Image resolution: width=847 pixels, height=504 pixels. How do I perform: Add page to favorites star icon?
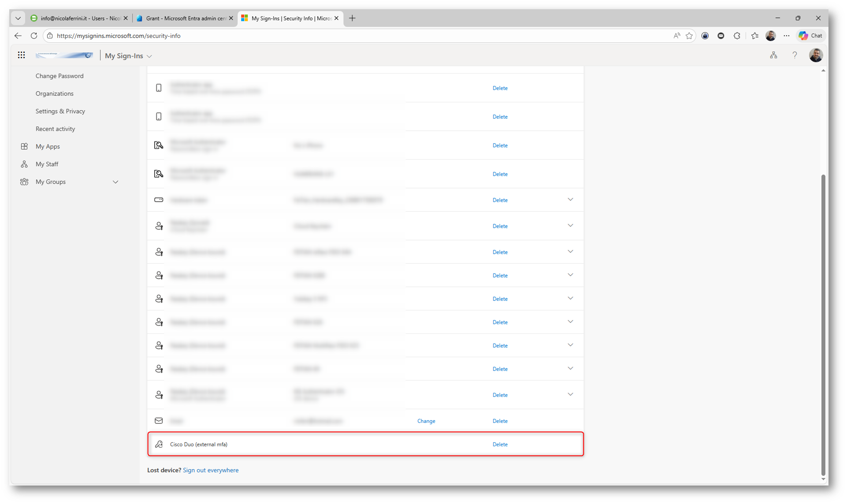click(689, 36)
